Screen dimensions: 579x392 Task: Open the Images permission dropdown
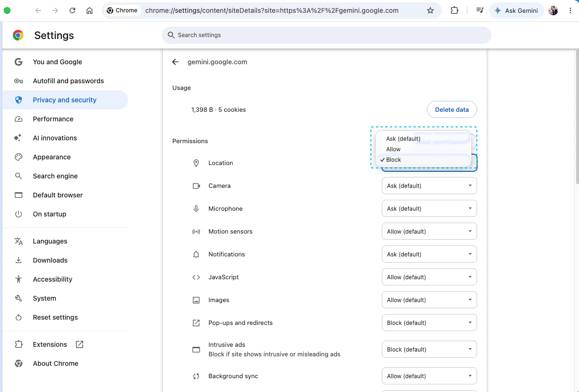coord(429,300)
